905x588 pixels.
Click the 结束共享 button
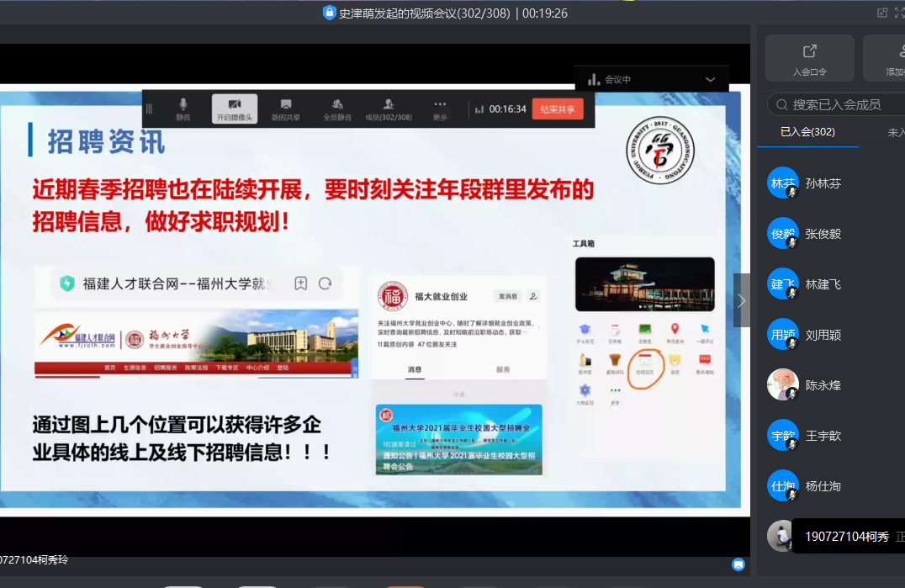click(558, 109)
